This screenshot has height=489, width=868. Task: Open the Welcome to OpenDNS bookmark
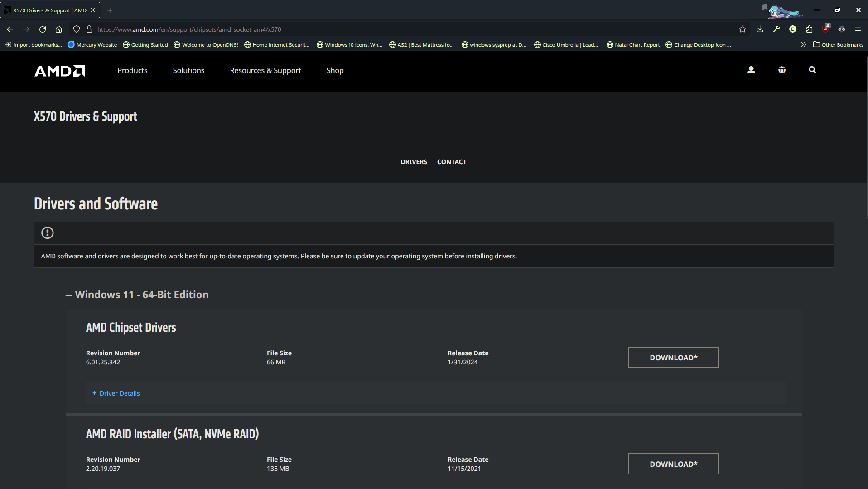click(206, 45)
